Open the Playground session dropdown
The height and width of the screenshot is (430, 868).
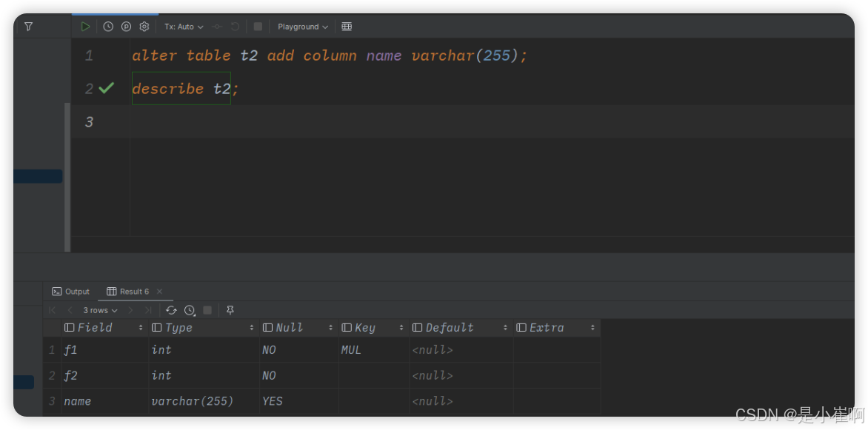pyautogui.click(x=303, y=27)
